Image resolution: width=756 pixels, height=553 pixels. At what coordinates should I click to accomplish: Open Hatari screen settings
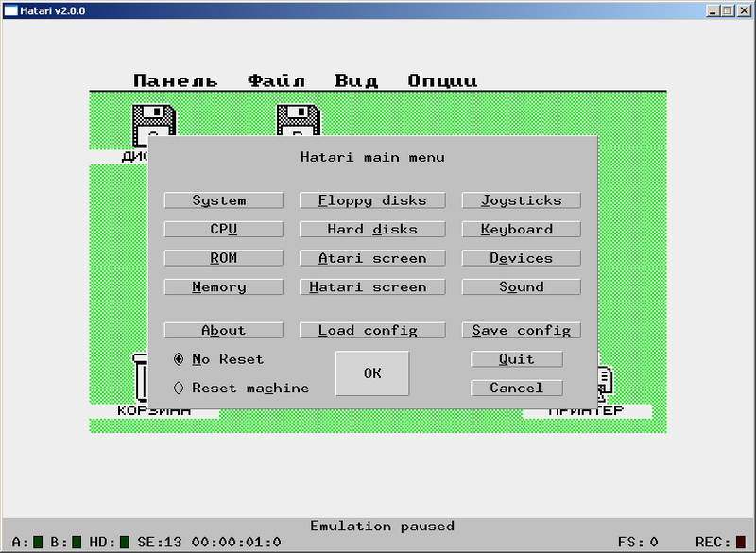click(x=372, y=286)
